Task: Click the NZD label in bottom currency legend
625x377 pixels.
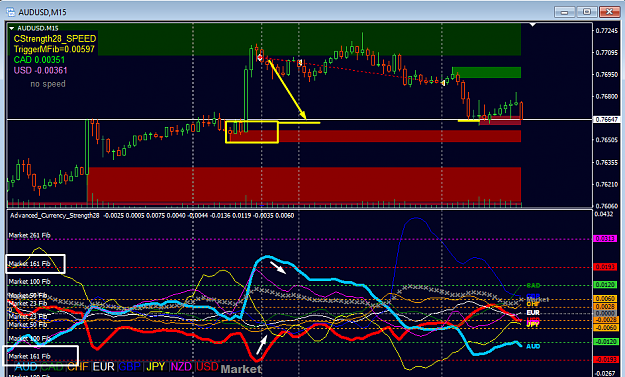Action: (181, 367)
